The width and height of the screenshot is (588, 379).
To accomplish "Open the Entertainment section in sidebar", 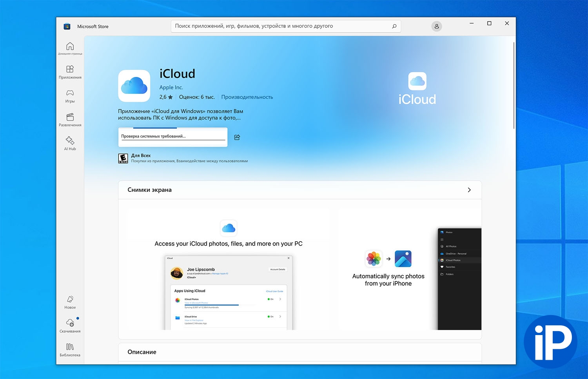I will tap(70, 120).
